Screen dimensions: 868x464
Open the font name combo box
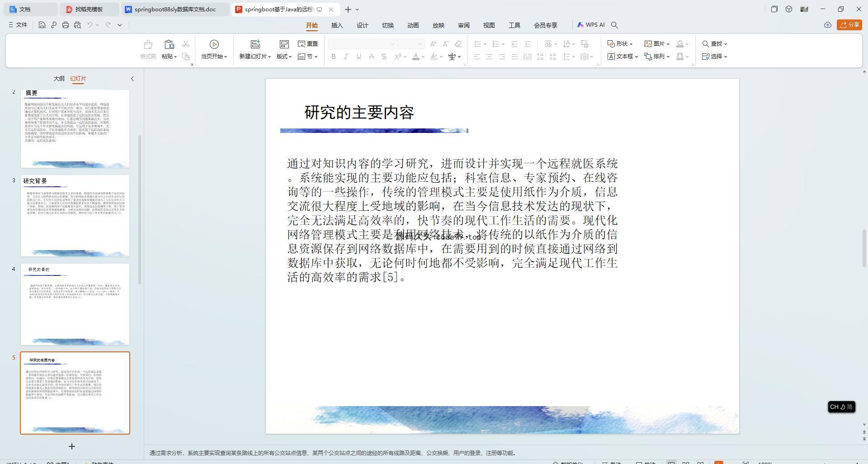point(362,44)
